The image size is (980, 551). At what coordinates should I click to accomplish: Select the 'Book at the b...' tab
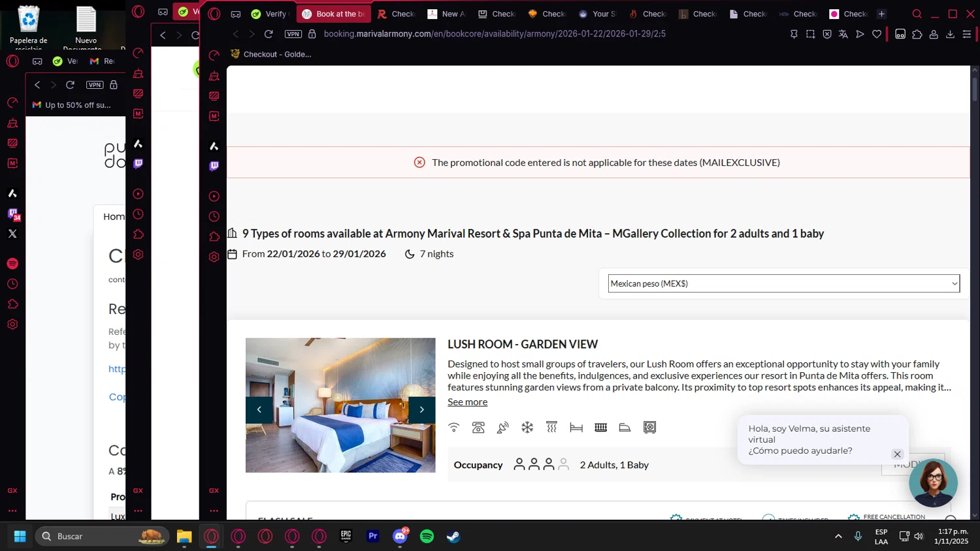333,14
